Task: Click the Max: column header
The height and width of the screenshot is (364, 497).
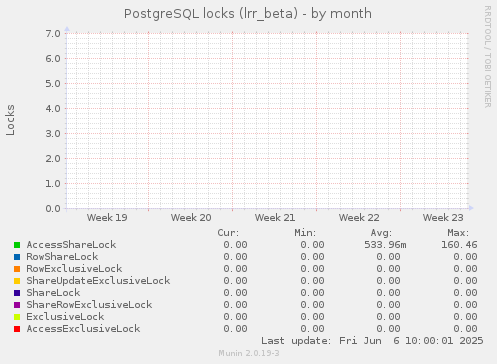Action: coord(458,233)
